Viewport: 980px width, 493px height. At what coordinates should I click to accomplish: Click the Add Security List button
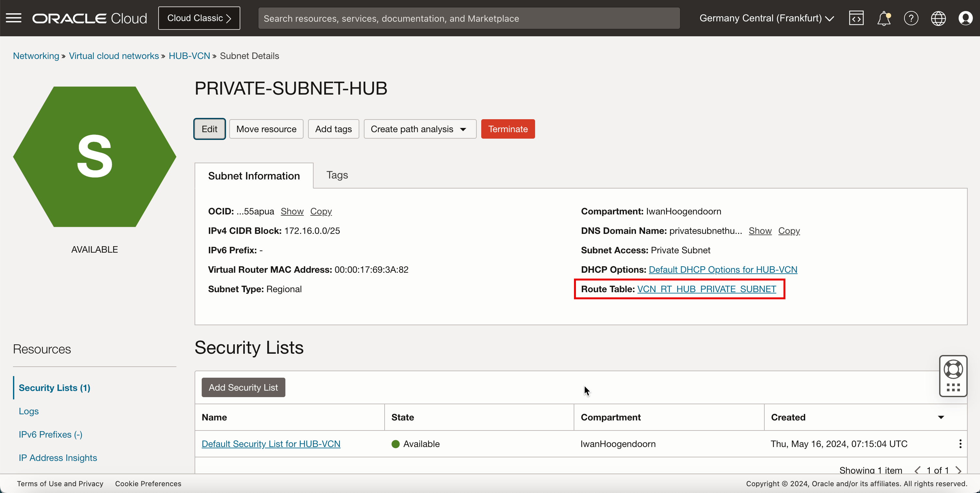tap(244, 387)
